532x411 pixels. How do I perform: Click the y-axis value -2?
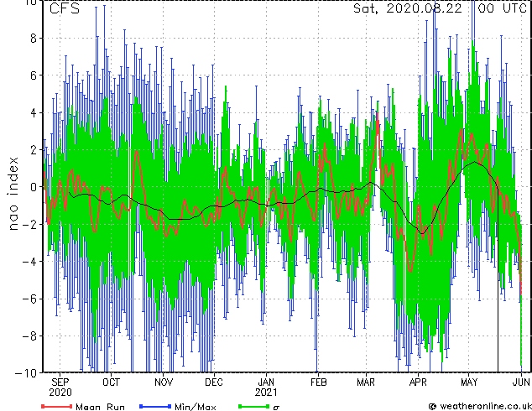(x=29, y=224)
